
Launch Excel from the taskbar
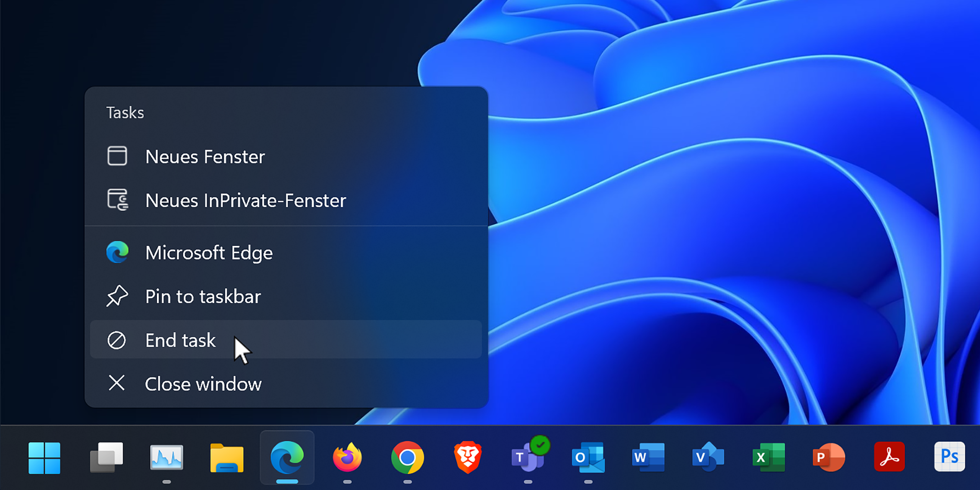pos(769,458)
